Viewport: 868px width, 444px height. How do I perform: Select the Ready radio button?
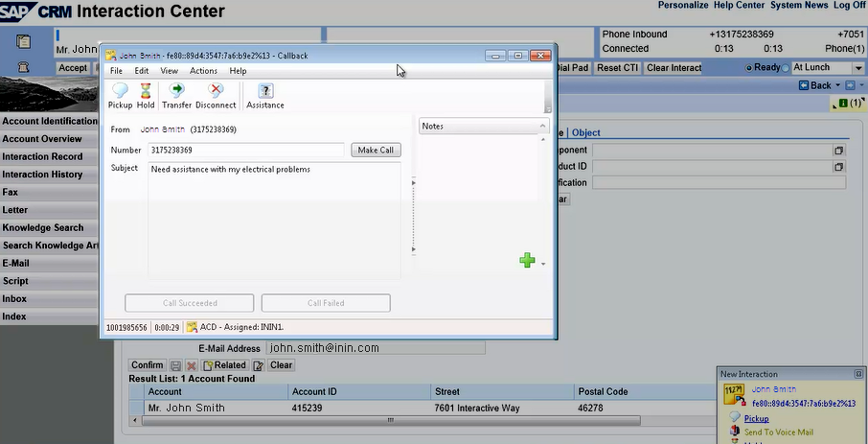(x=750, y=68)
